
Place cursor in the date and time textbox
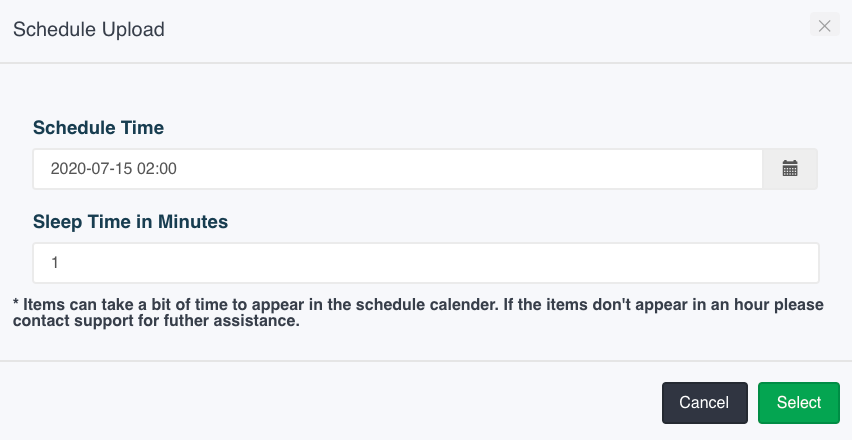(x=398, y=169)
